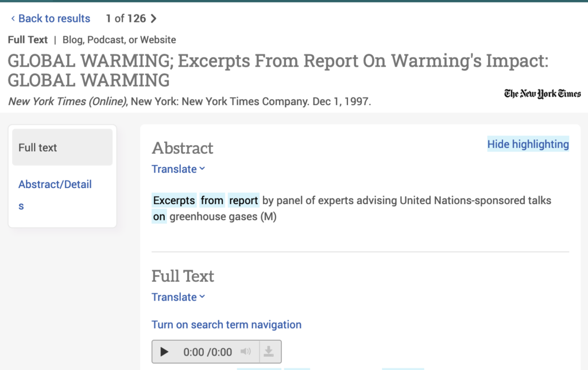Click the "1 of 126" result counter
Screen dimensions: 588x370
point(125,19)
